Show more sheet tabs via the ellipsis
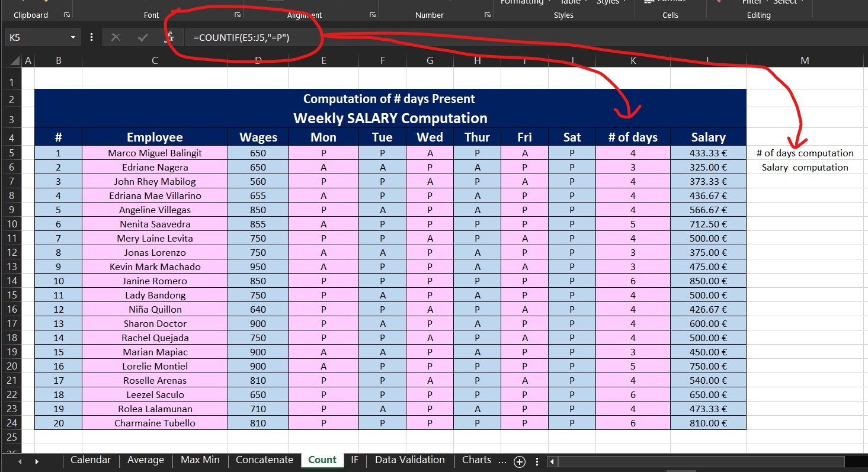Image resolution: width=868 pixels, height=472 pixels. [x=502, y=460]
